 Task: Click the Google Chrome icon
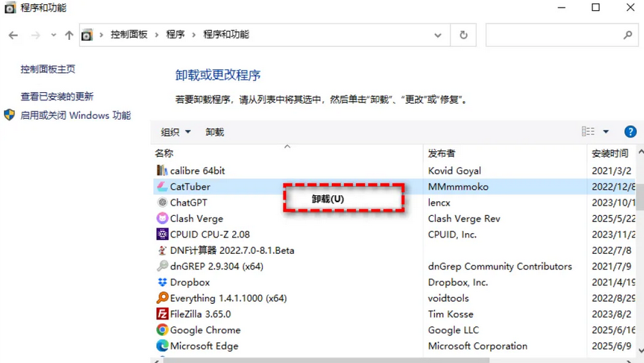162,330
